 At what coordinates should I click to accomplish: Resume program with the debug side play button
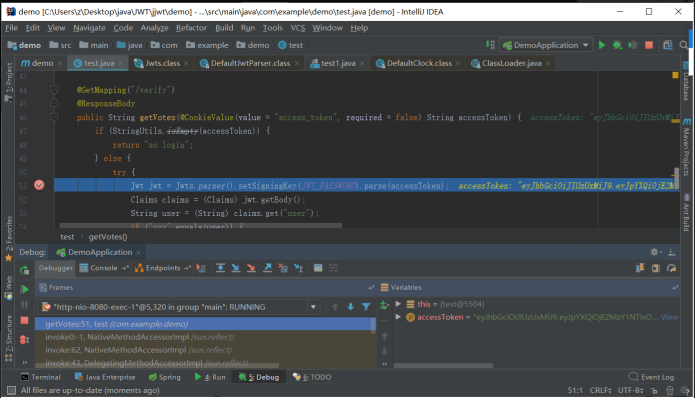tap(25, 289)
